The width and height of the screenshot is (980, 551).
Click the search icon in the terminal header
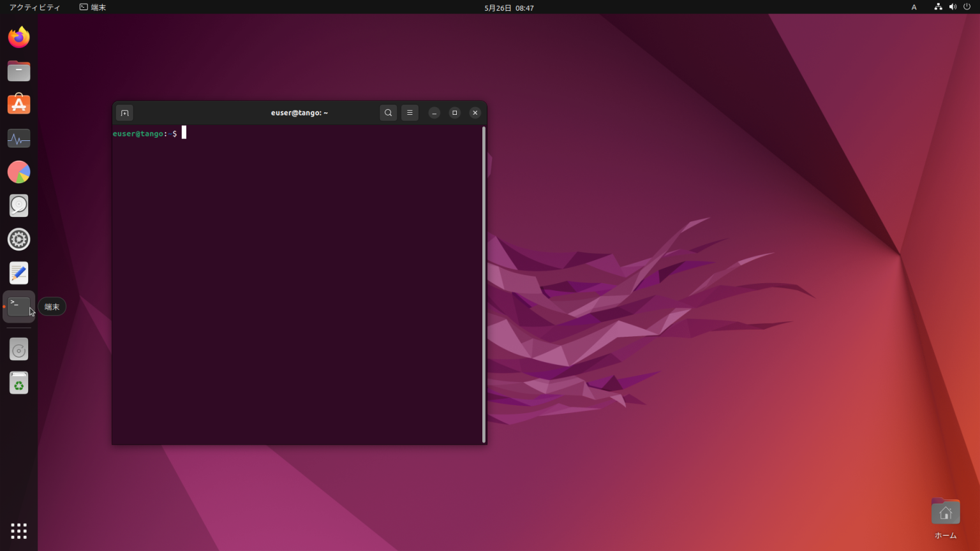388,112
